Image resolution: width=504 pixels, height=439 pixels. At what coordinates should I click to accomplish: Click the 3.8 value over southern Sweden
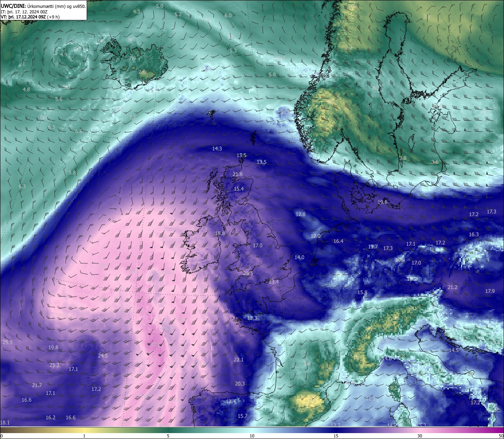click(403, 158)
